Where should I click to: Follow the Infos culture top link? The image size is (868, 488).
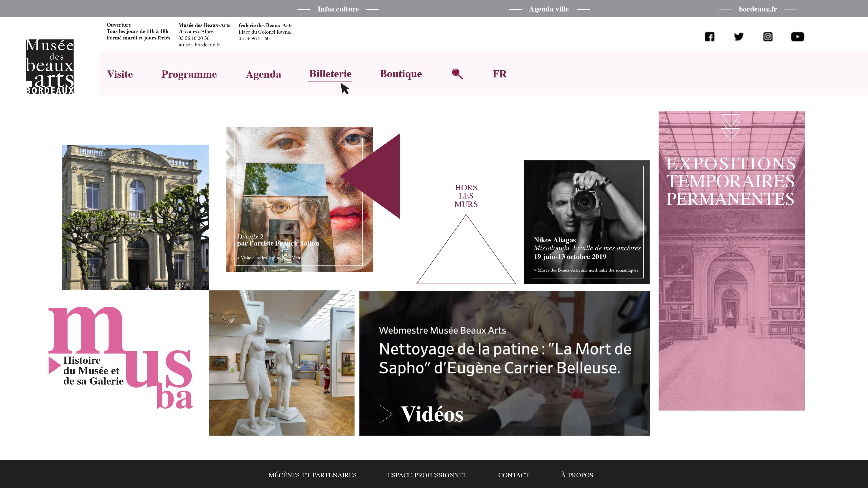point(338,9)
